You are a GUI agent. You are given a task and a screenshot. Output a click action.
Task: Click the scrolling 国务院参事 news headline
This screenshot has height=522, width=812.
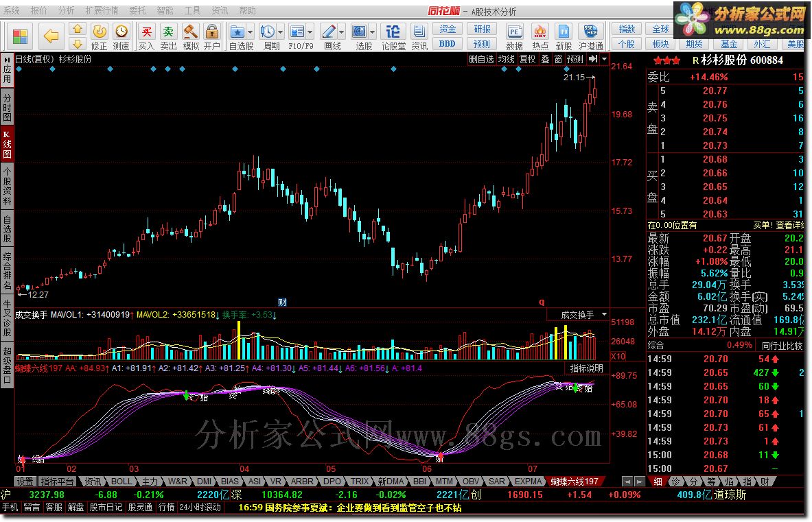349,508
